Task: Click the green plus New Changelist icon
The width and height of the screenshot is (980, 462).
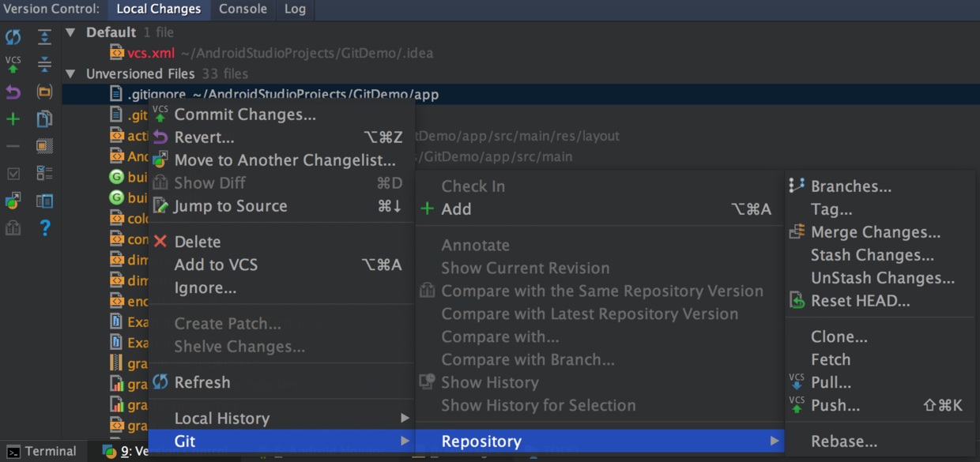Action: (13, 119)
